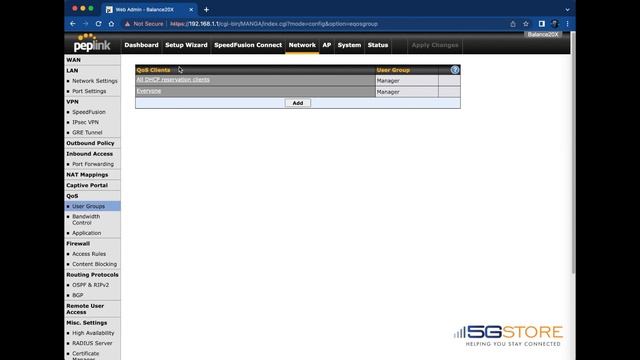
Task: Open the Chrome three-dot menu
Action: point(567,24)
